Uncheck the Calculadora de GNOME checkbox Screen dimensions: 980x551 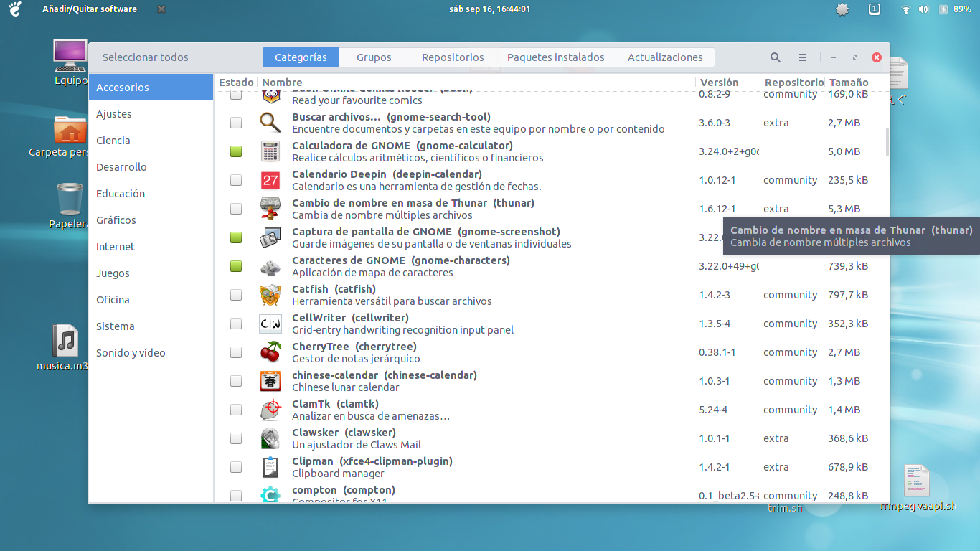pos(236,151)
